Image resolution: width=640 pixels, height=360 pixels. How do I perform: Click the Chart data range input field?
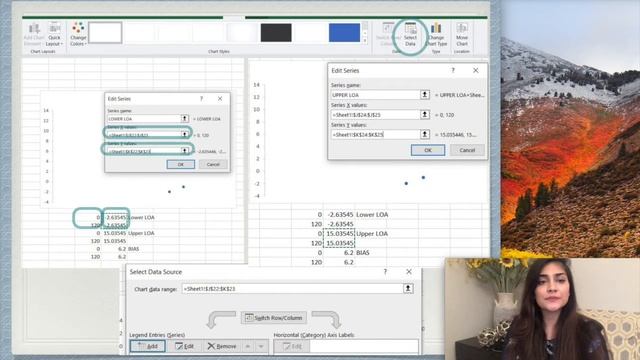pos(292,289)
